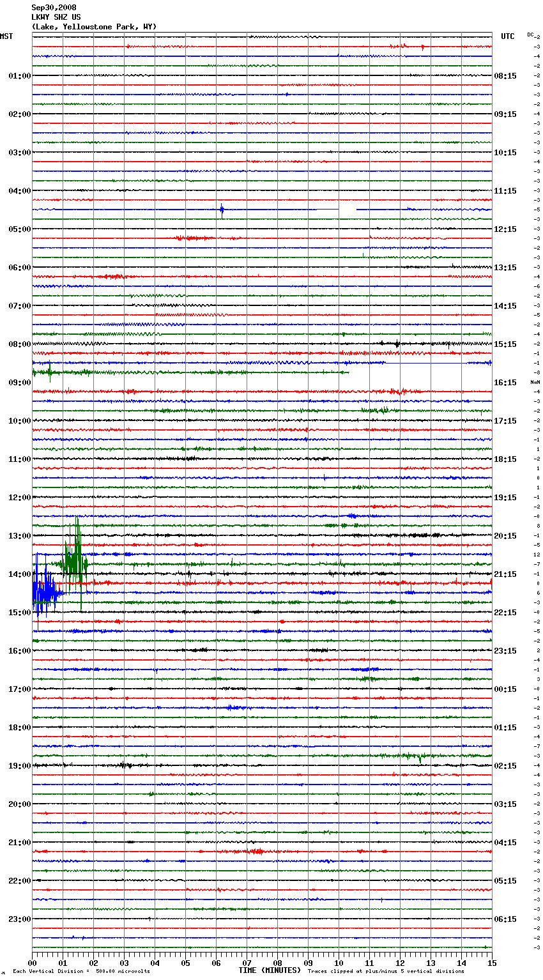Click the 11:15 UTC time label
The image size is (543, 980).
pyautogui.click(x=505, y=191)
